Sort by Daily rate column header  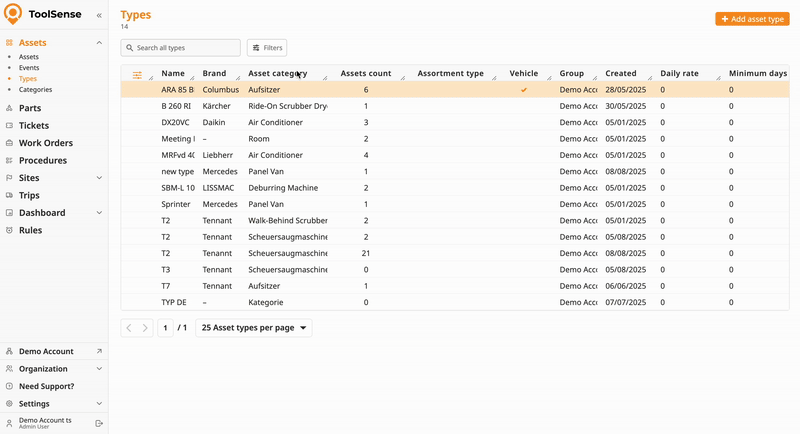679,73
